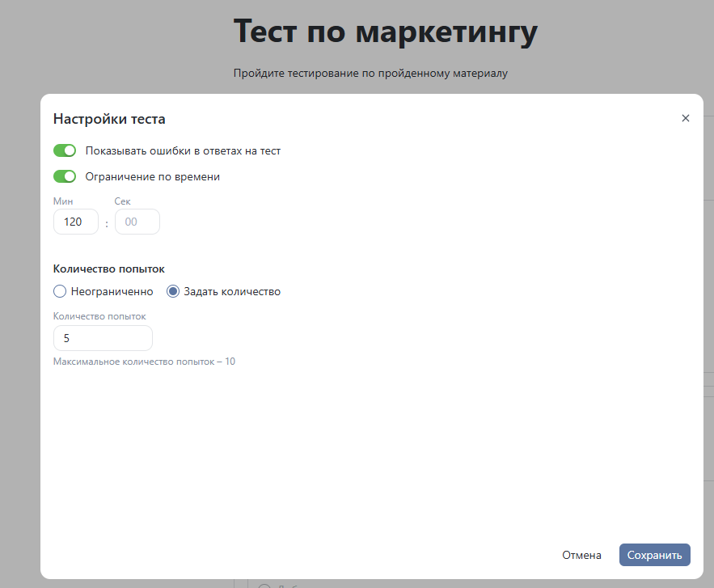This screenshot has width=714, height=588.
Task: Close the test settings dialog via the X
Action: [x=685, y=118]
